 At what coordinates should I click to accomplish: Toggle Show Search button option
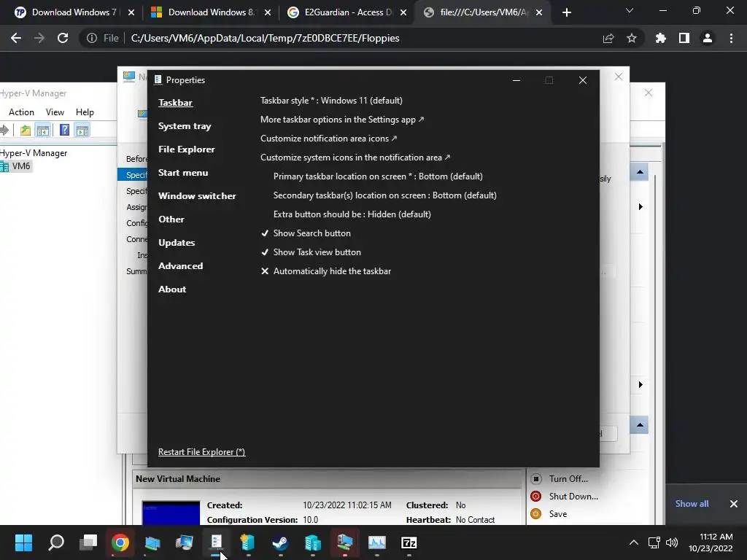click(306, 233)
